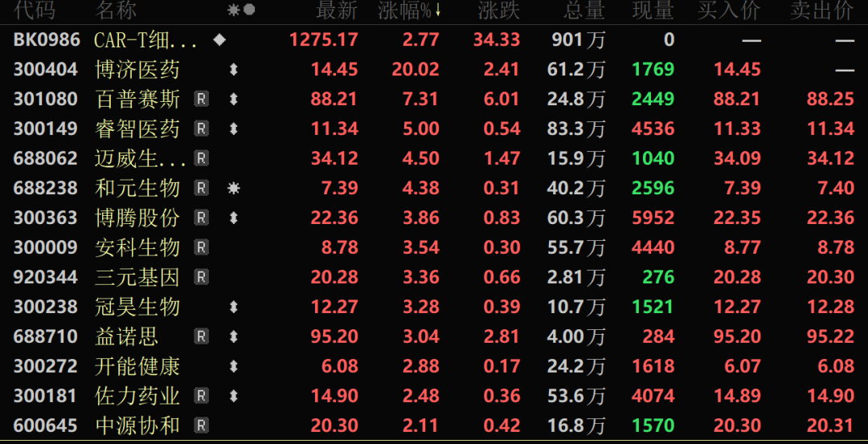Sort by the 涨幅% column header
This screenshot has width=868, height=444.
point(405,10)
